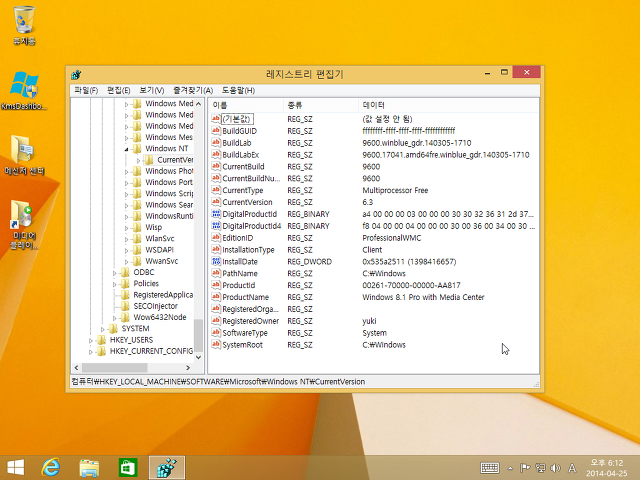Expand the SYSTEM tree node

[102, 329]
